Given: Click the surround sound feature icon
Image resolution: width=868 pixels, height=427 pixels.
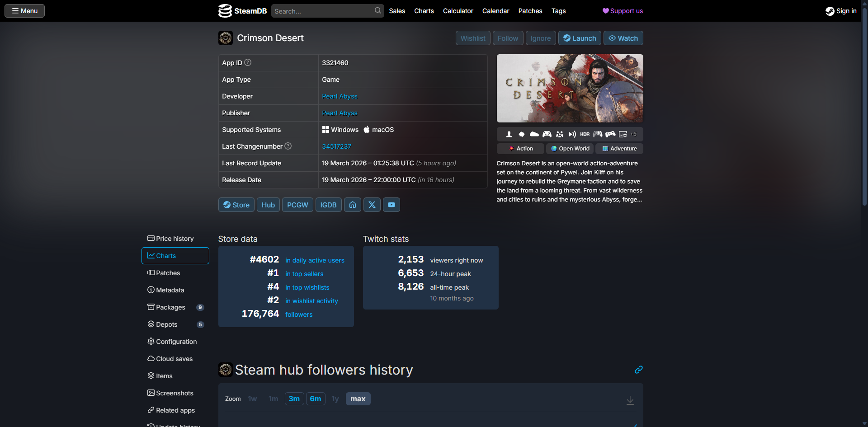Looking at the screenshot, I should [x=572, y=134].
